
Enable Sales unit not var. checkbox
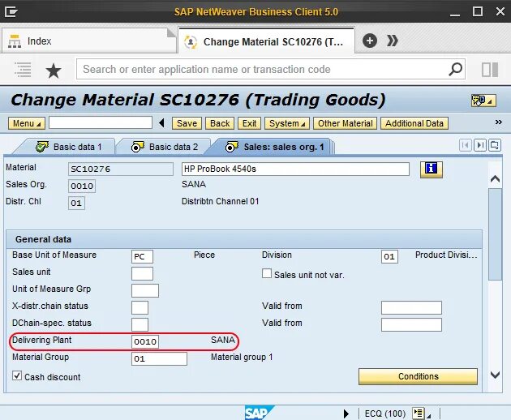click(x=267, y=273)
